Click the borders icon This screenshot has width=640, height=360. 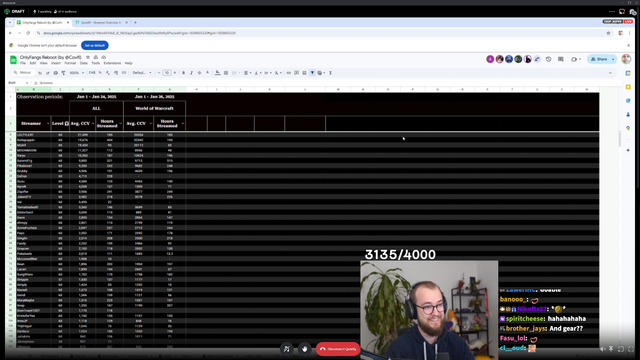point(226,73)
